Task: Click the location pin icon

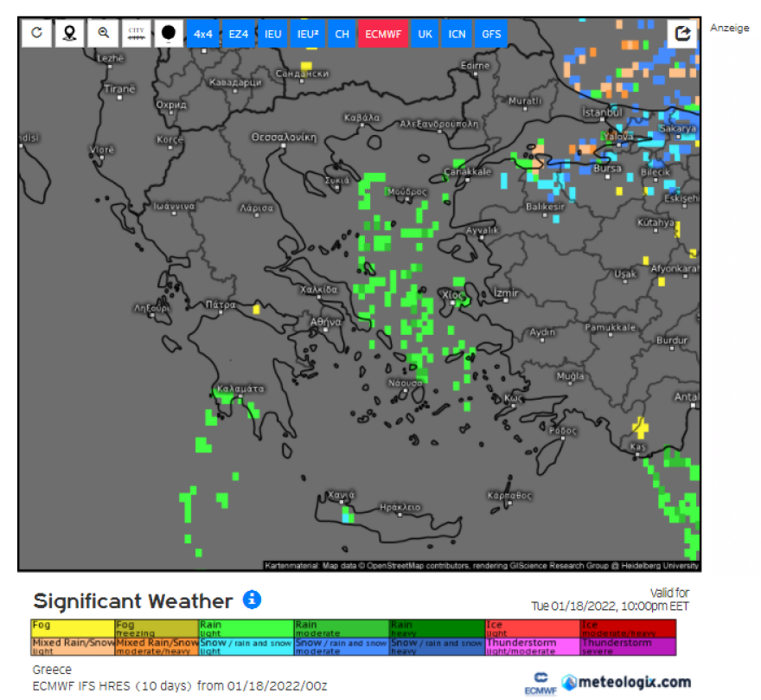Action: (x=69, y=33)
